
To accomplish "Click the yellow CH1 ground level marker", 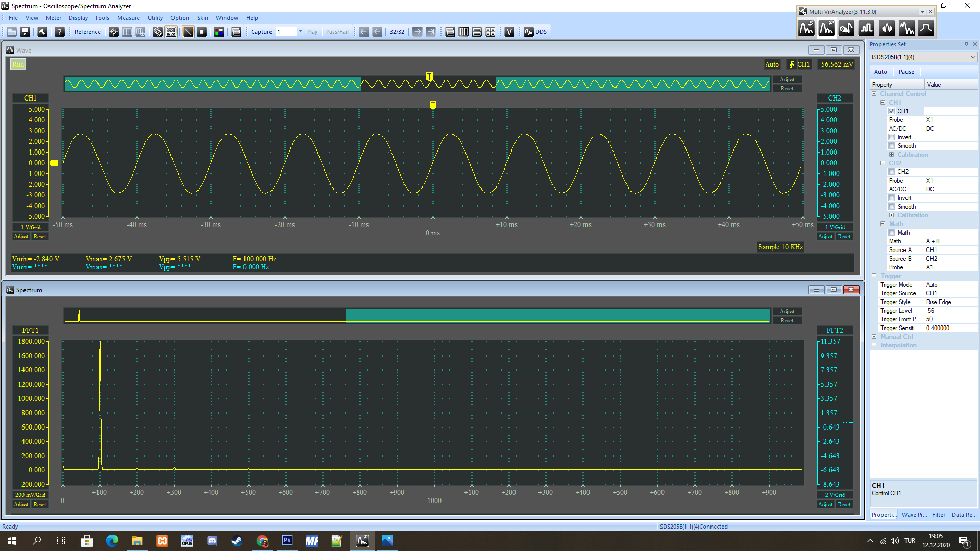I will [54, 163].
